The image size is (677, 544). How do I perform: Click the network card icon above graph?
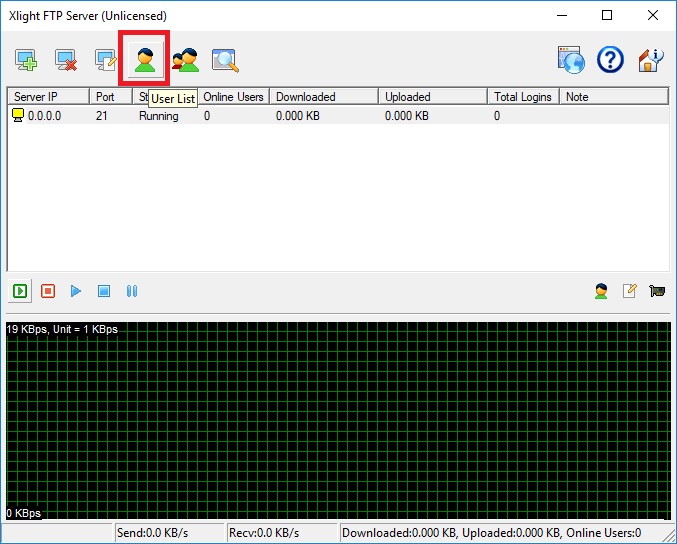pos(657,291)
